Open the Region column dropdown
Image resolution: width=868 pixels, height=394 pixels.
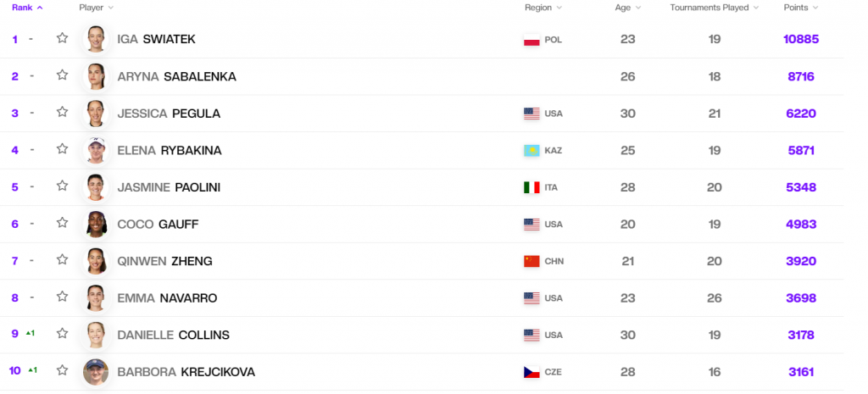pos(543,8)
